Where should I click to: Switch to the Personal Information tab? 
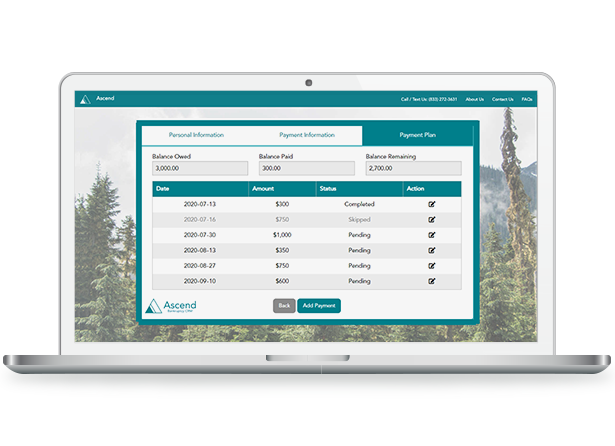click(196, 135)
